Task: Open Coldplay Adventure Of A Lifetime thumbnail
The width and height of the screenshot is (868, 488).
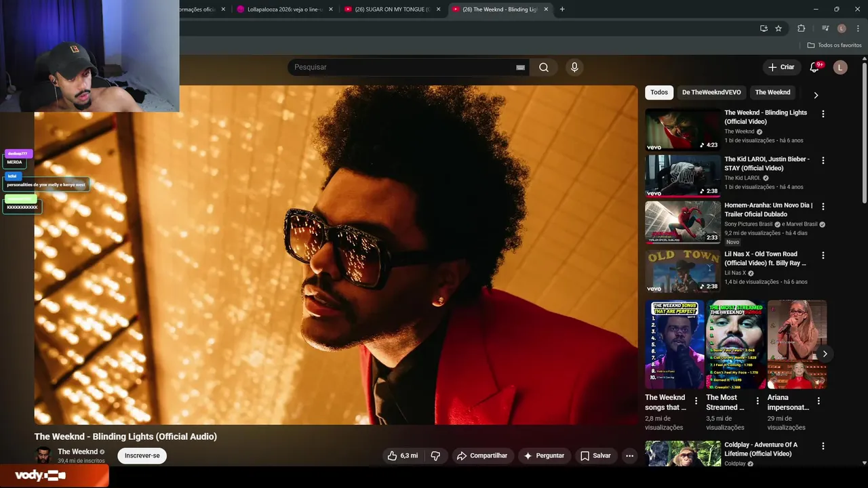Action: 683,454
